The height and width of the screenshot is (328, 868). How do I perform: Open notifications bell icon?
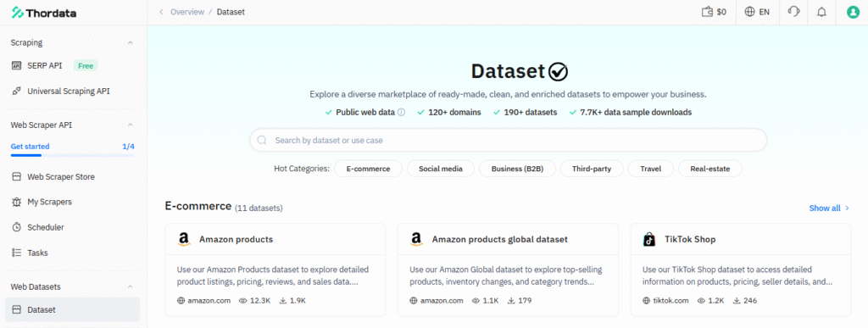(821, 12)
